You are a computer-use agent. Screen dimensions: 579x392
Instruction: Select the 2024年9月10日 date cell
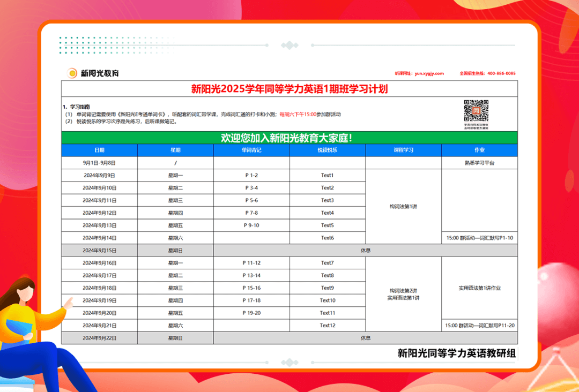pyautogui.click(x=100, y=188)
